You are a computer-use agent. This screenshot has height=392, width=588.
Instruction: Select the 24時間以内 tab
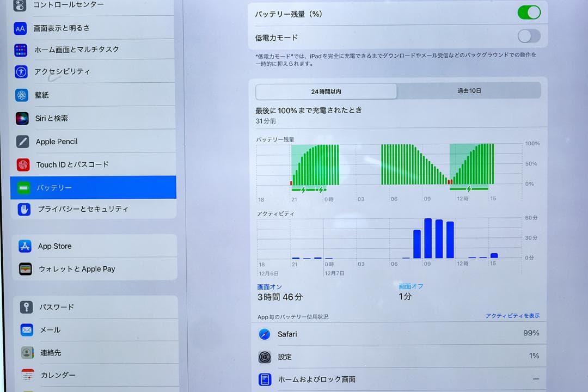coord(327,91)
